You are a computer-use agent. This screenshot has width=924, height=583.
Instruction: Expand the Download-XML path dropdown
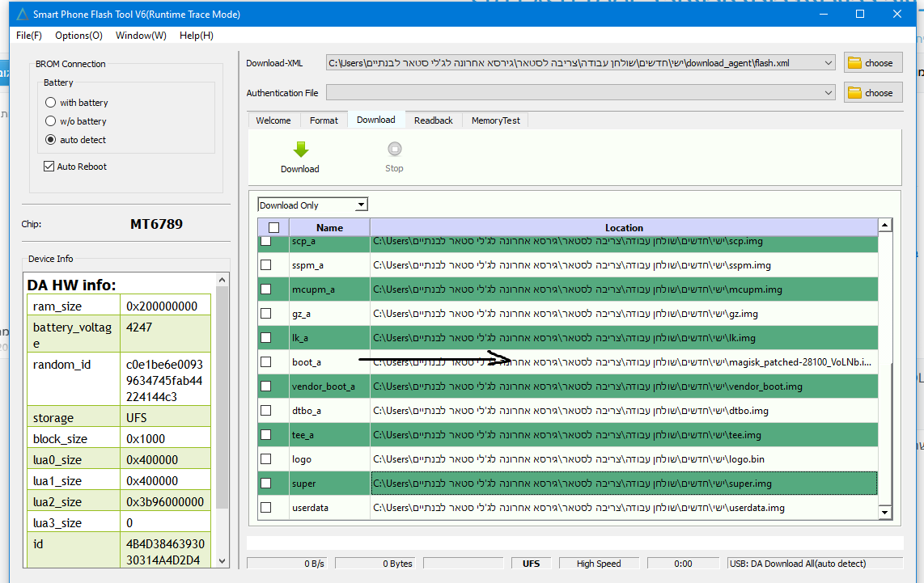pyautogui.click(x=828, y=63)
